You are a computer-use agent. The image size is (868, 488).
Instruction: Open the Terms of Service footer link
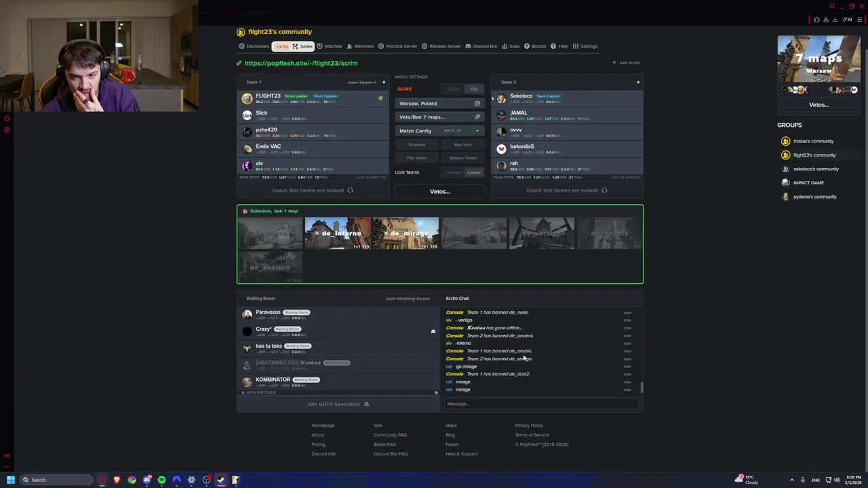pyautogui.click(x=532, y=435)
